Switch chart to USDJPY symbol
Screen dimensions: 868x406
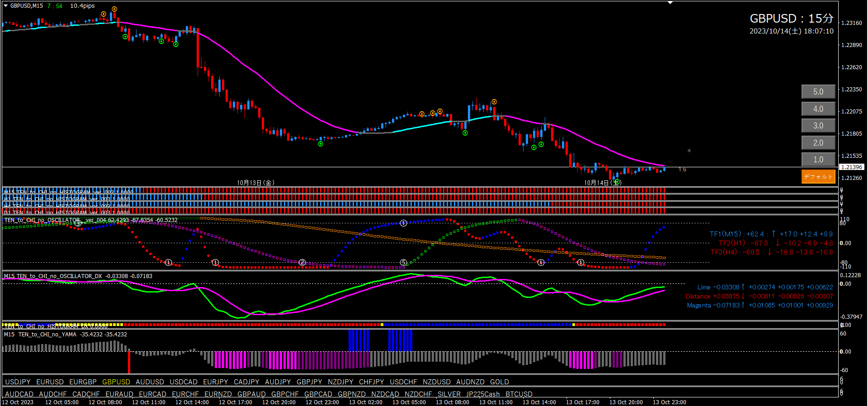coord(18,382)
